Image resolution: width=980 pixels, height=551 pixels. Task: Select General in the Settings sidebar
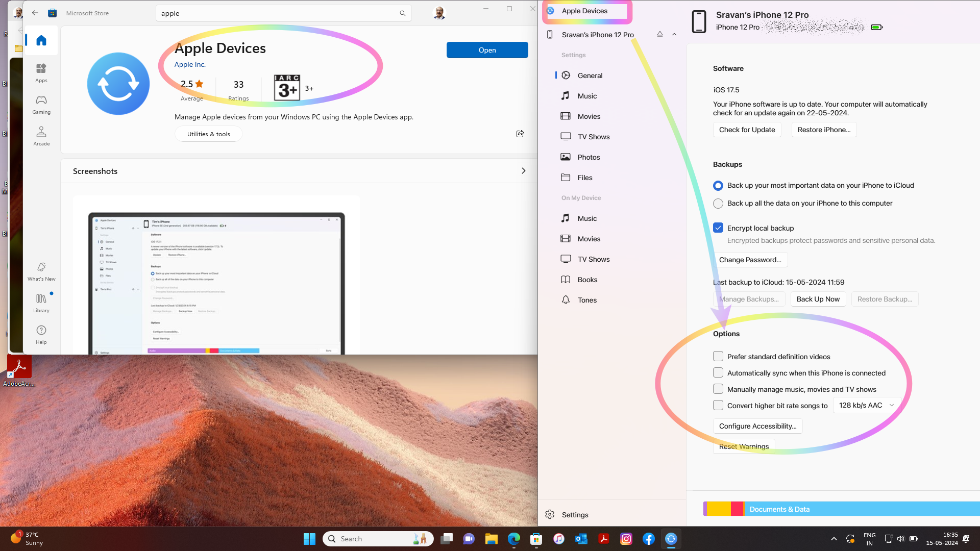click(590, 76)
